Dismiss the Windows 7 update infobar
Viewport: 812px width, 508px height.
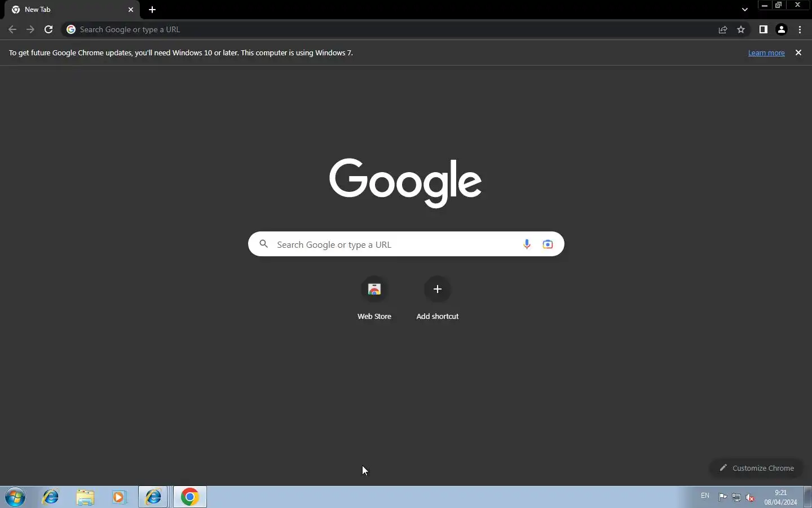tap(798, 52)
